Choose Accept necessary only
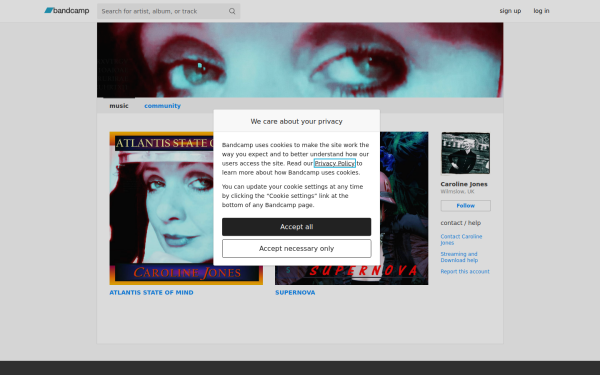 point(297,249)
